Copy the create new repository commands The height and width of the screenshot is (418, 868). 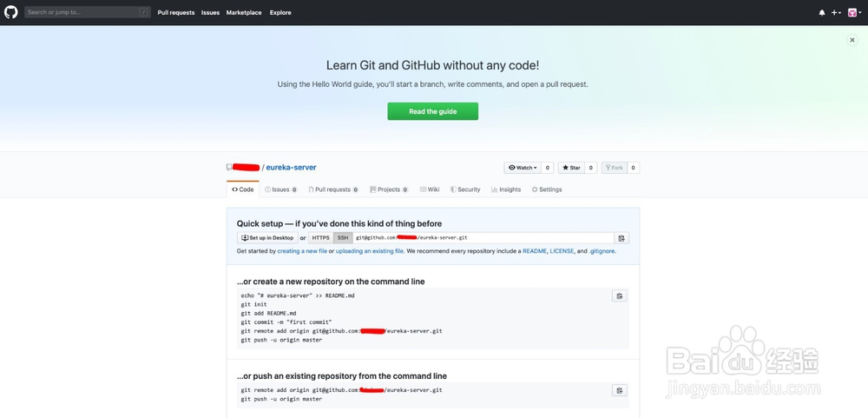[x=620, y=295]
